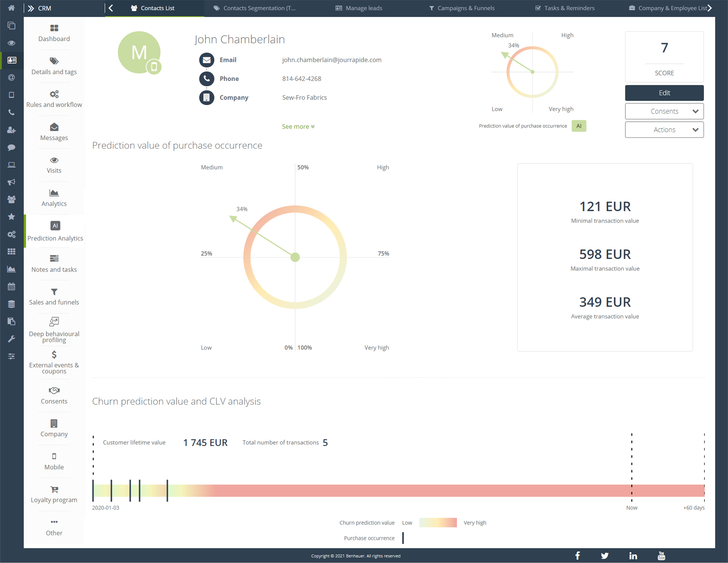This screenshot has width=728, height=563.
Task: Click the Edit button
Action: pos(664,93)
